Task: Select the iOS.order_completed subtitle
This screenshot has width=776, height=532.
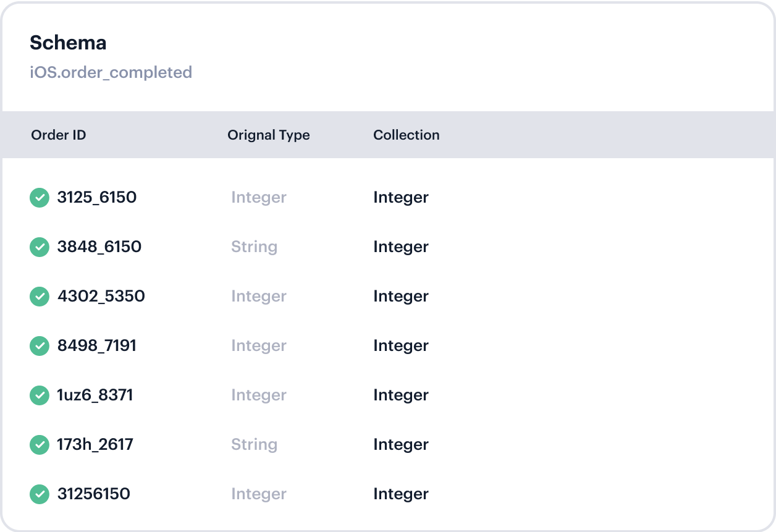Action: 111,73
